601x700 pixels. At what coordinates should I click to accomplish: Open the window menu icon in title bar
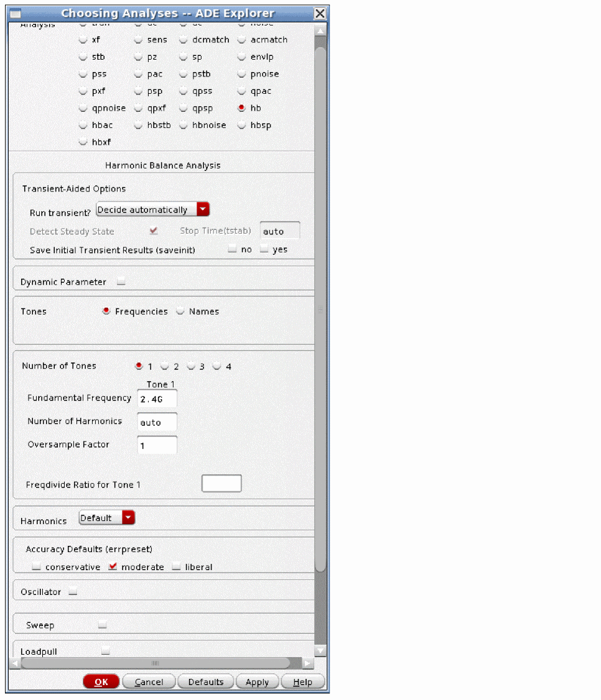[x=16, y=14]
